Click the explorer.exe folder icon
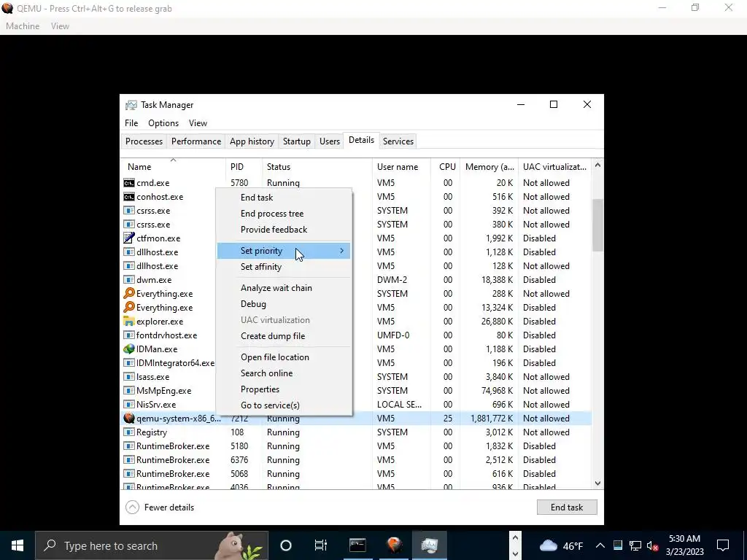The height and width of the screenshot is (560, 747). point(128,322)
